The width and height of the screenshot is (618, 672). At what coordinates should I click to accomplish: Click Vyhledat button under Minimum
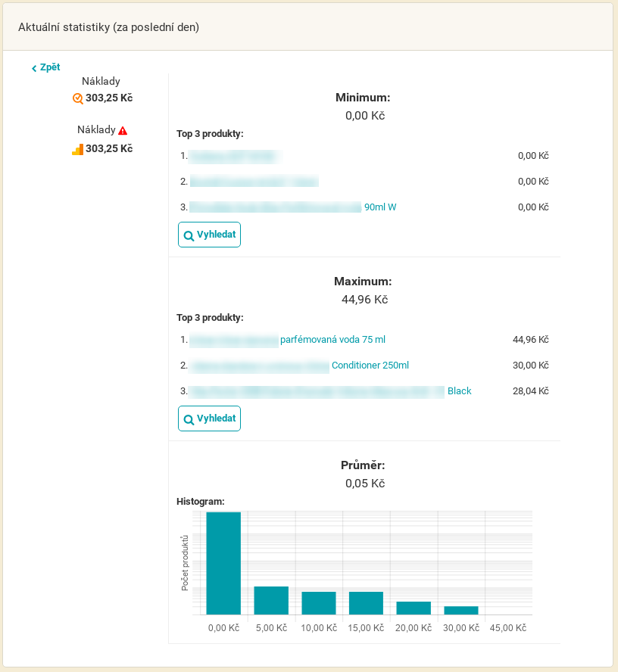coord(209,235)
